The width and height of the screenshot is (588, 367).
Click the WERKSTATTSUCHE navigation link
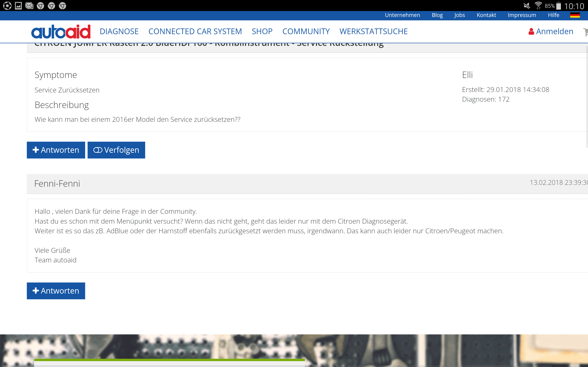tap(373, 32)
